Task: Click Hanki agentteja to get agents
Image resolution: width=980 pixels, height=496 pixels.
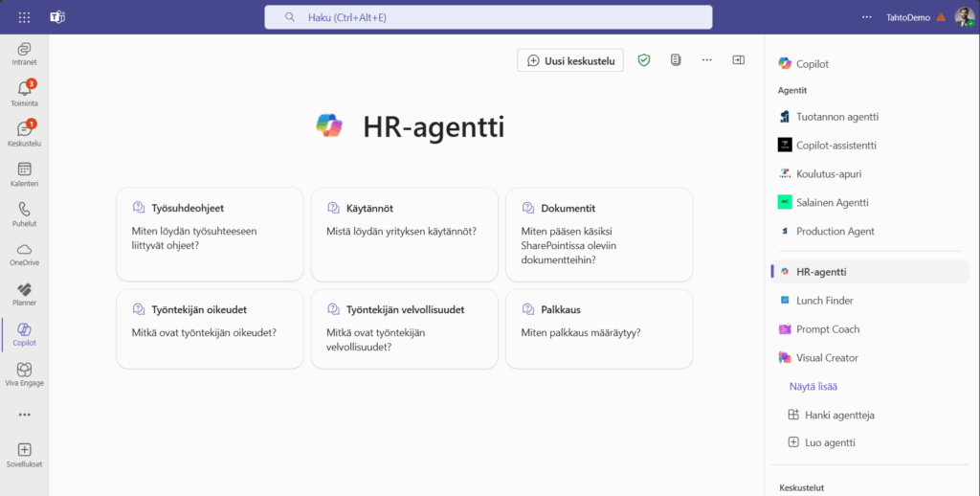Action: point(832,415)
